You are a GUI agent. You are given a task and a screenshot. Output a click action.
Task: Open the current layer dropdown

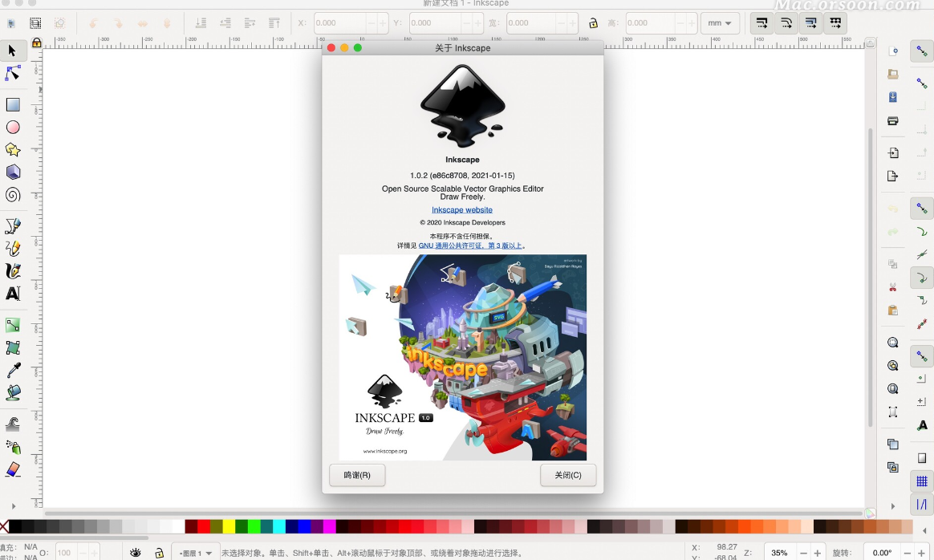pos(195,553)
